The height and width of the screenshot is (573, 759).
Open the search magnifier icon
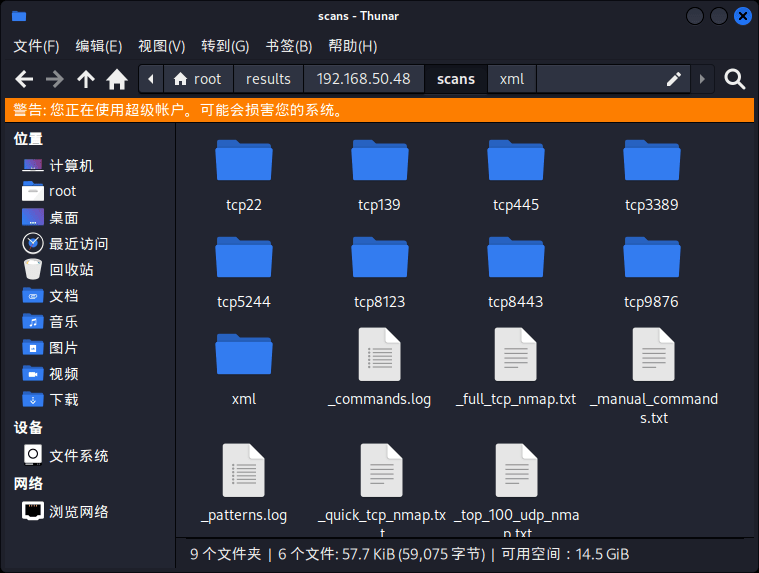tap(735, 79)
